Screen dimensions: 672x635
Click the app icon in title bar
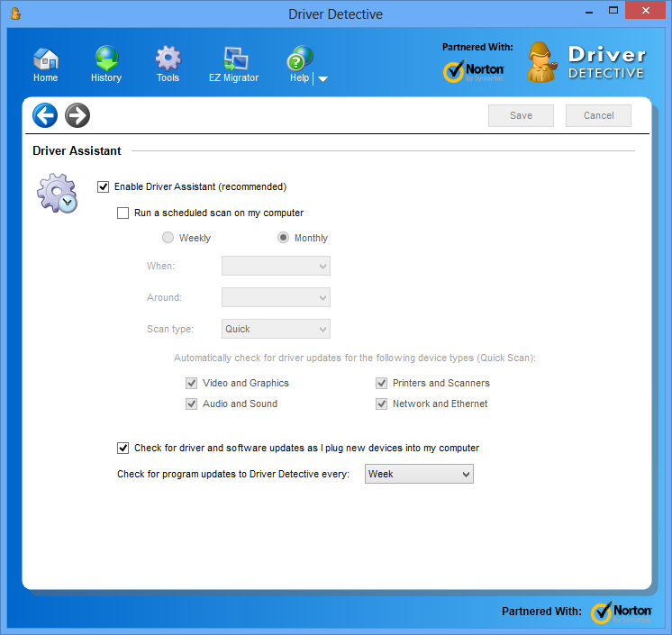(x=16, y=14)
